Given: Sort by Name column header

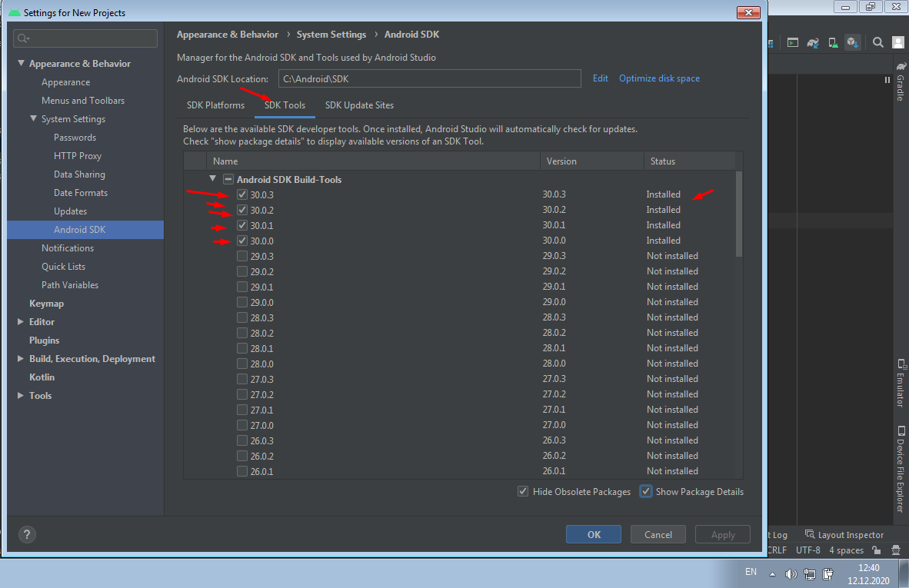Looking at the screenshot, I should pos(373,161).
